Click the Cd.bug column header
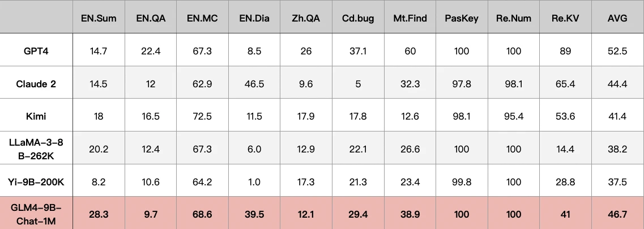 click(x=358, y=18)
